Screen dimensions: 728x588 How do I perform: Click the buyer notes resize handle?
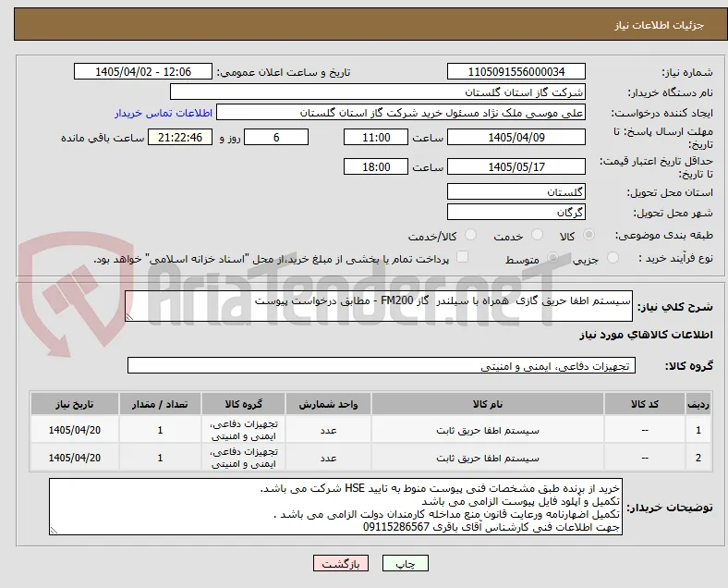(54, 530)
